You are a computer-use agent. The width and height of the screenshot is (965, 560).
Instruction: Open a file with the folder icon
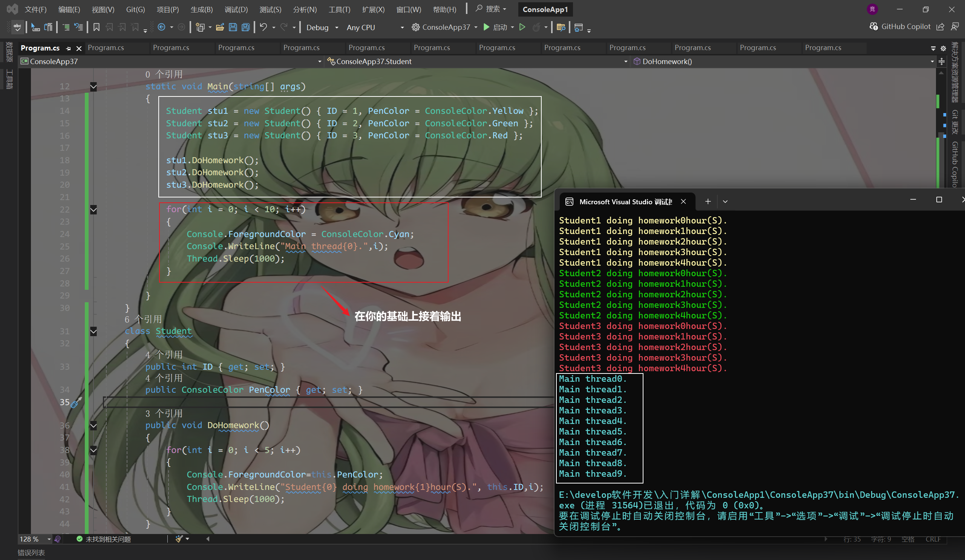coord(220,27)
